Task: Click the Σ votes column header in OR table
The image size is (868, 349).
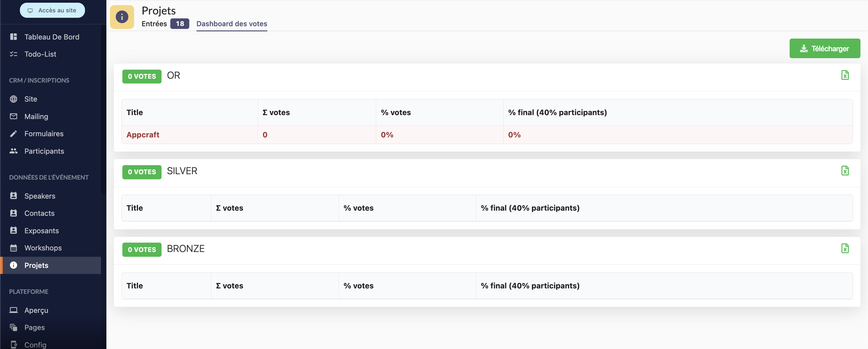Action: coord(276,112)
